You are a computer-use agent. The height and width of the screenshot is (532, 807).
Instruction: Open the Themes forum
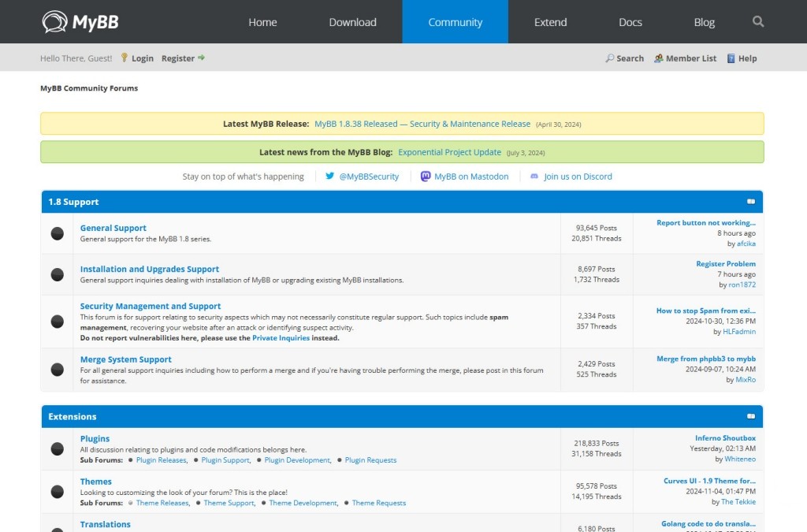pyautogui.click(x=95, y=482)
